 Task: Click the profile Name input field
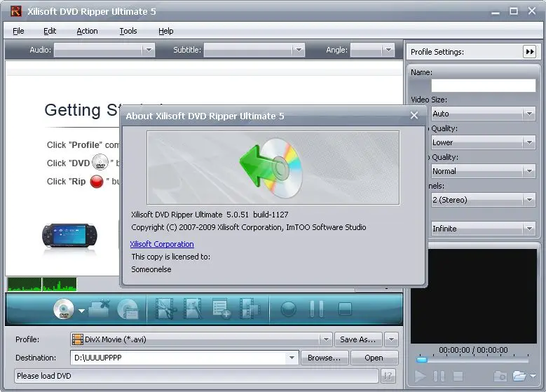coord(484,86)
